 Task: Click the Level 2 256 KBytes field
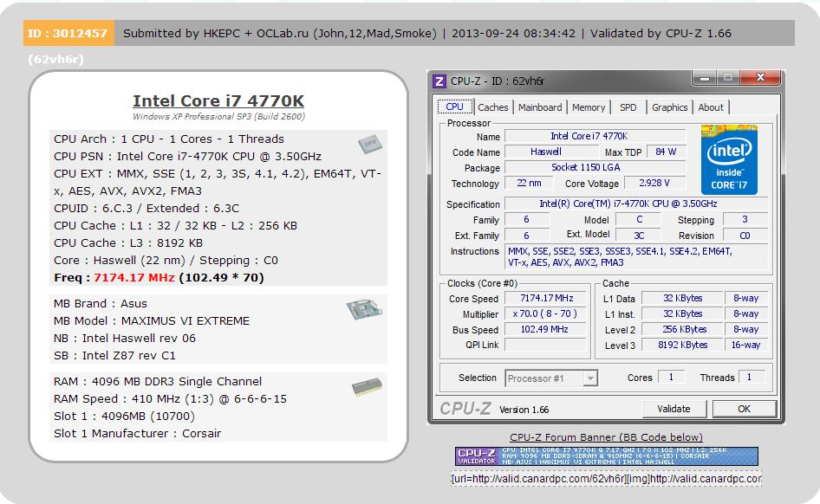[682, 329]
